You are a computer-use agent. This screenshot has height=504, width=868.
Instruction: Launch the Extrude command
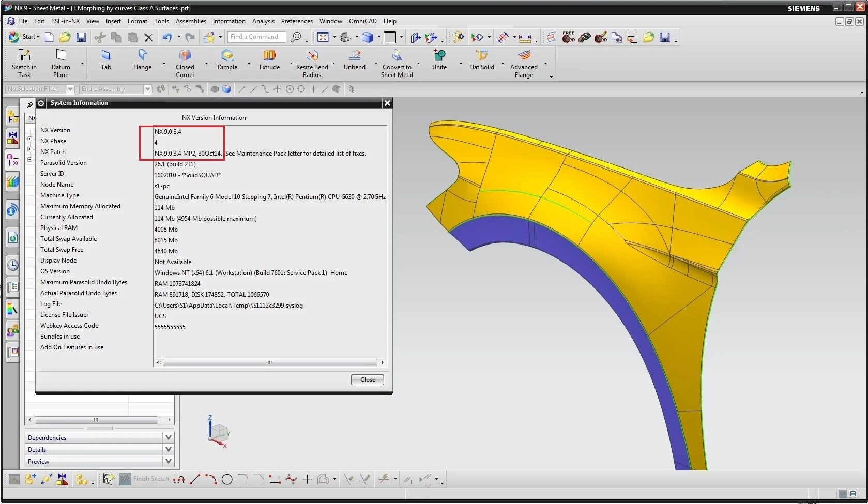[269, 60]
